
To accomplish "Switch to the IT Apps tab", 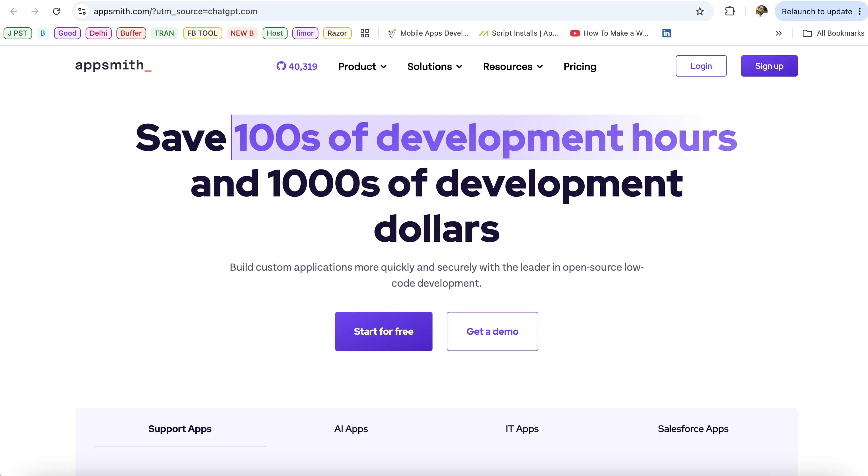I will point(522,429).
